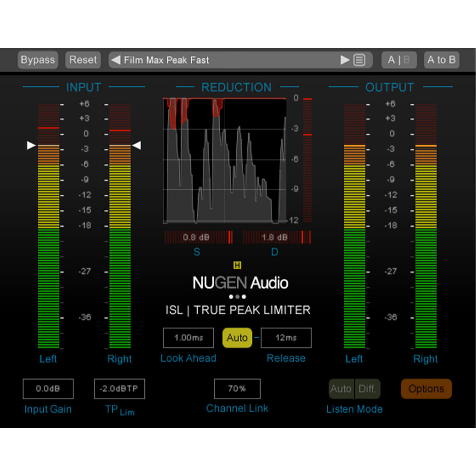Click the S label under the reduction meter

click(x=197, y=252)
